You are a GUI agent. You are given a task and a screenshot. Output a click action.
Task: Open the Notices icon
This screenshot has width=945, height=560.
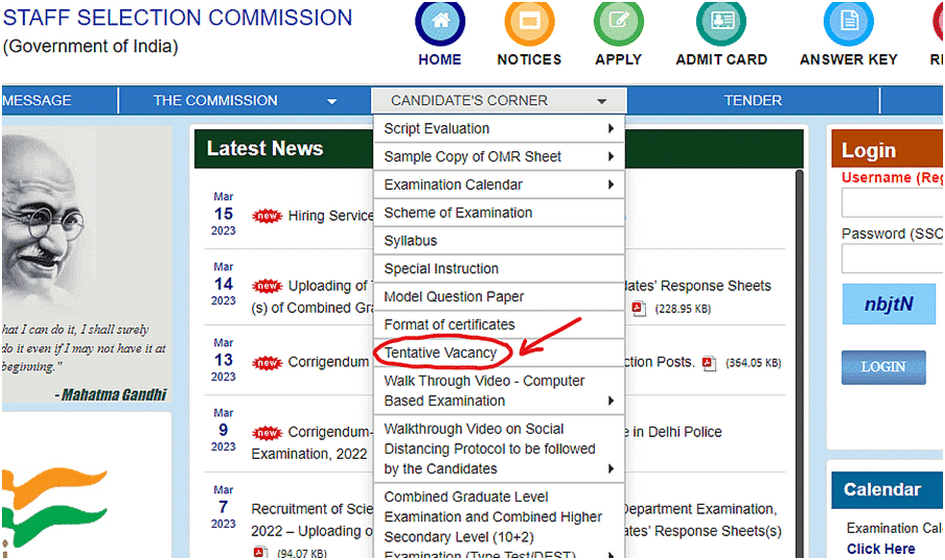(x=529, y=23)
